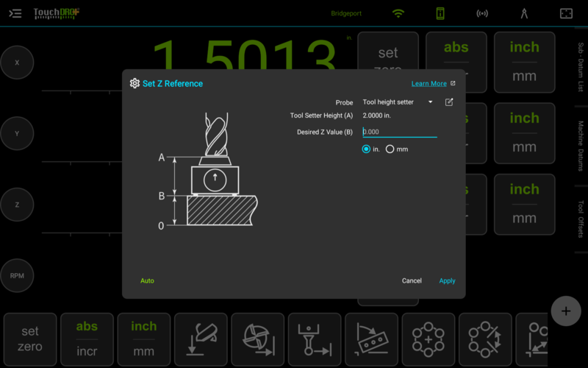Click the X axis 1.5013 readout
Image resolution: width=588 pixels, height=368 pixels.
click(x=244, y=56)
